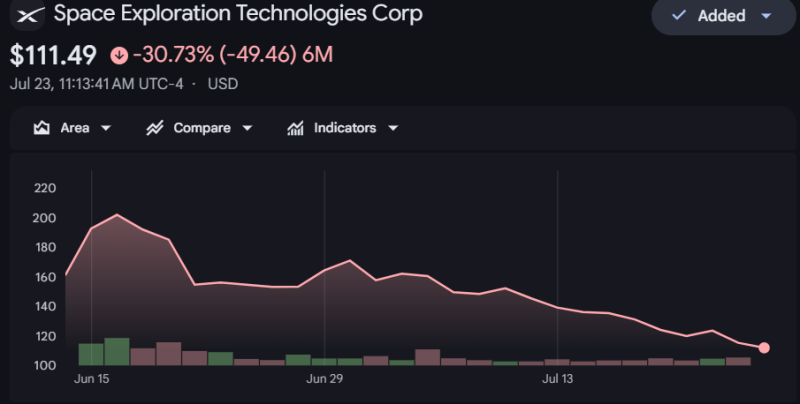The width and height of the screenshot is (800, 404).
Task: Expand the Indicators dropdown arrow
Action: coord(393,128)
